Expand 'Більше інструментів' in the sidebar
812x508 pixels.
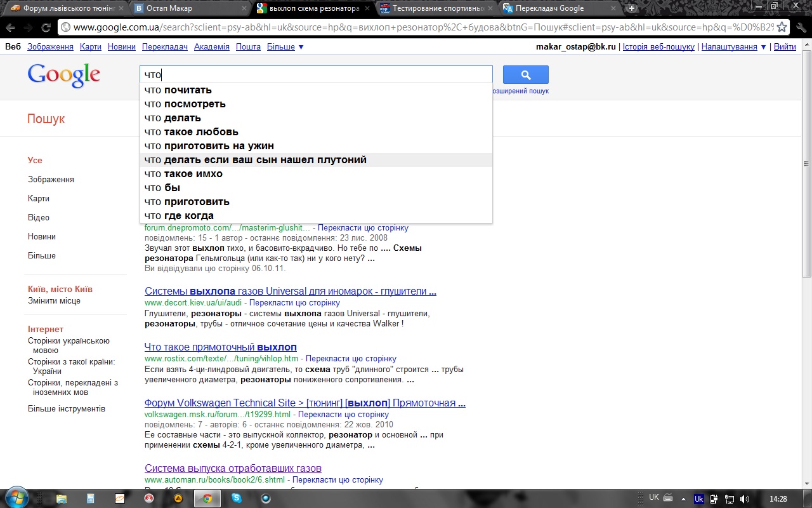click(67, 408)
